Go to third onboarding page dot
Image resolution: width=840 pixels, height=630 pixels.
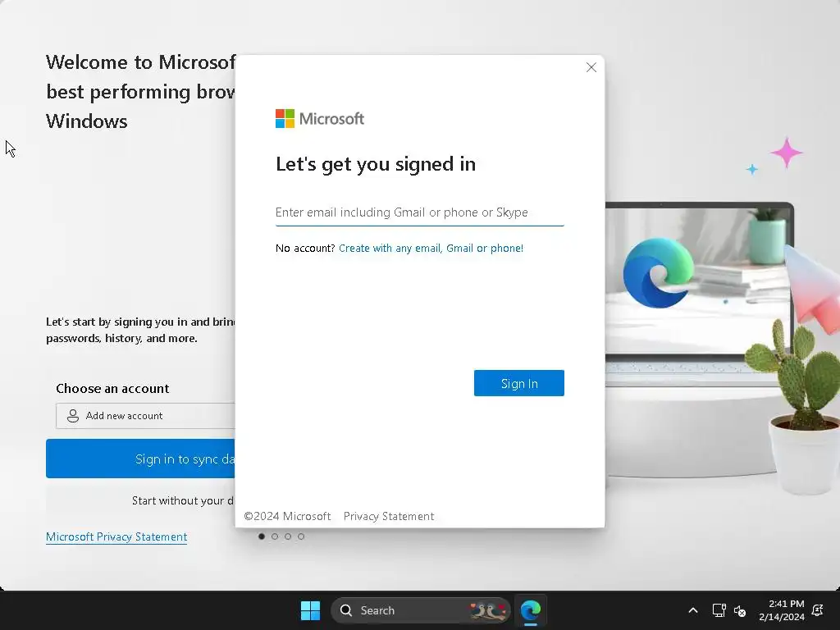(288, 536)
